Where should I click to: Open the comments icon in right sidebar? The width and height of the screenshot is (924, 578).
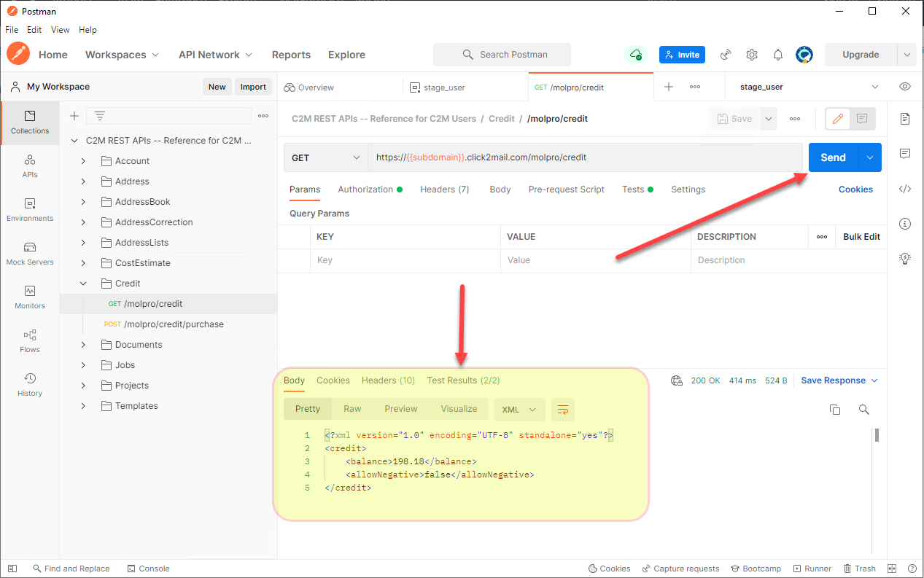coord(905,153)
